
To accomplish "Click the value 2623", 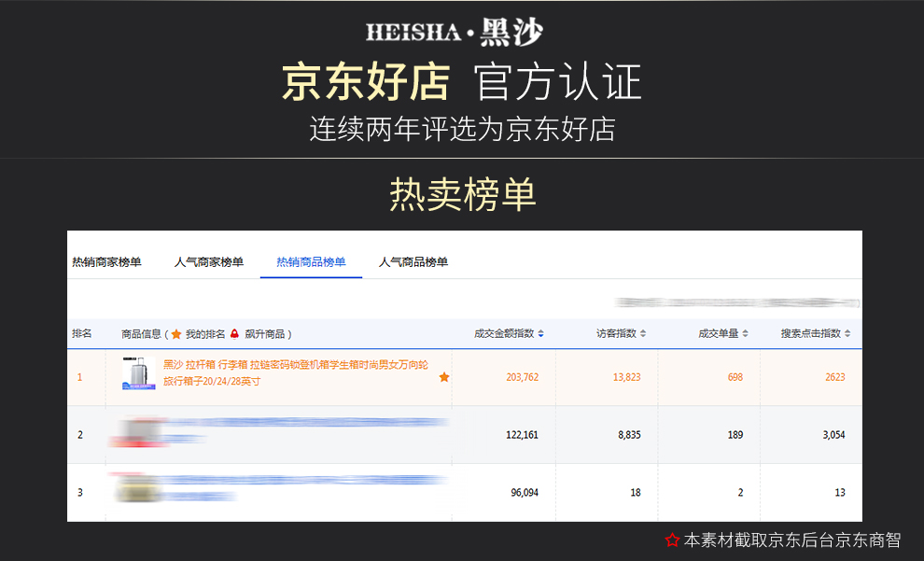I will click(x=835, y=377).
